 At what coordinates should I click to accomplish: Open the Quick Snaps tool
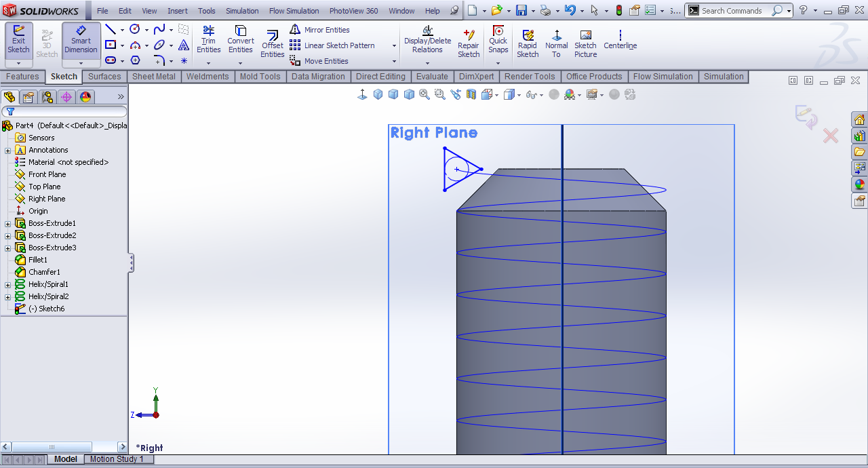498,39
